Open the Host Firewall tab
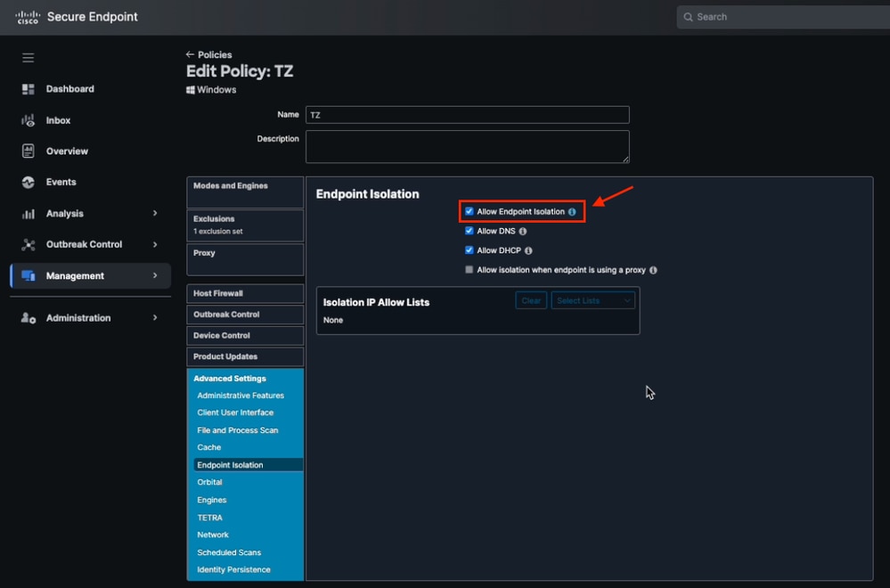Screen dimensions: 890x588 pos(245,293)
